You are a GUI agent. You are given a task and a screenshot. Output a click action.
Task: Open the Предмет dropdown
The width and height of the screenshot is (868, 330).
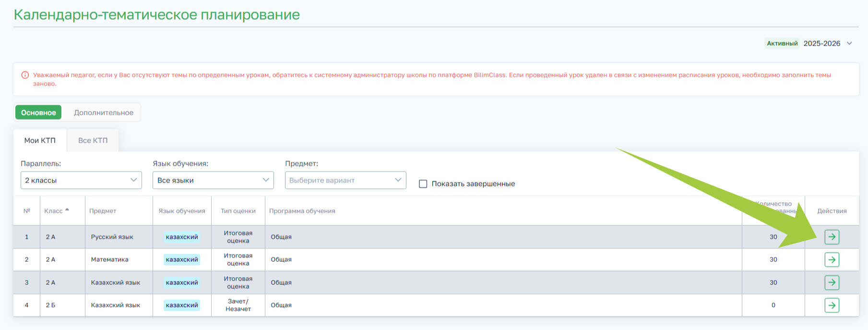[345, 180]
